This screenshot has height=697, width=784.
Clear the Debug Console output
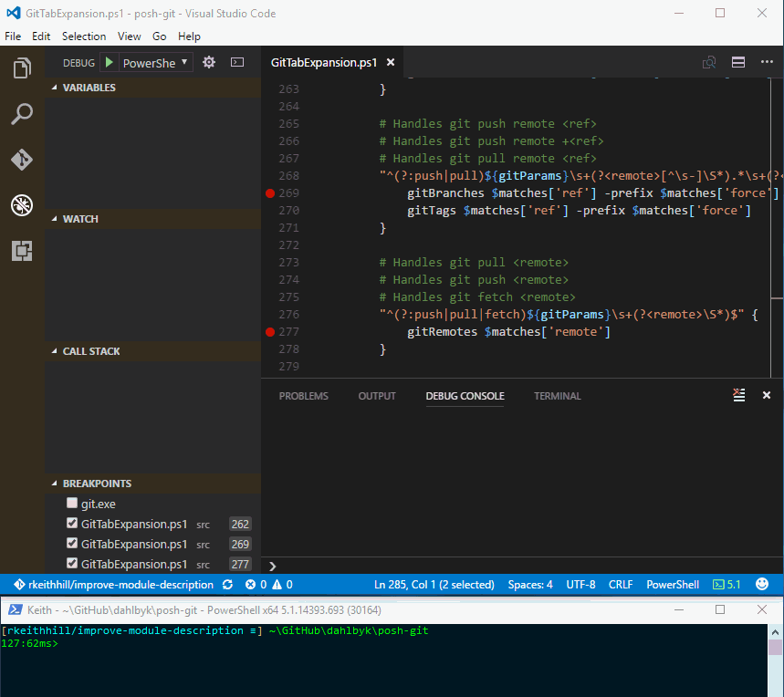738,395
